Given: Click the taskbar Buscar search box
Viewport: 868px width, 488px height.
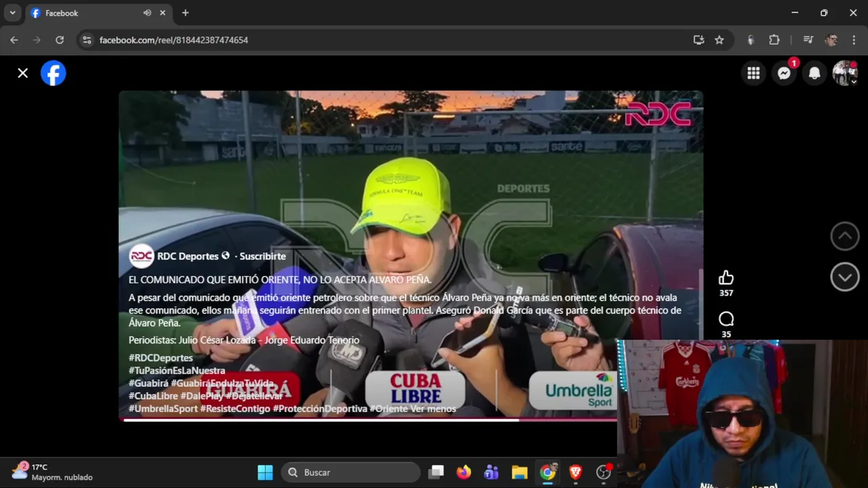Looking at the screenshot, I should click(x=351, y=472).
